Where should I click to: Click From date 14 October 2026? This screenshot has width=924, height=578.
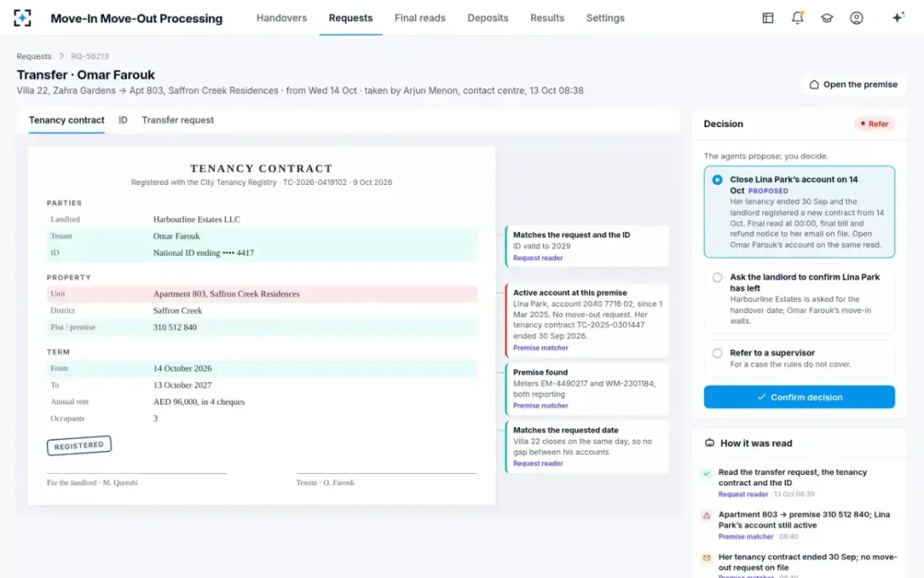(x=182, y=368)
